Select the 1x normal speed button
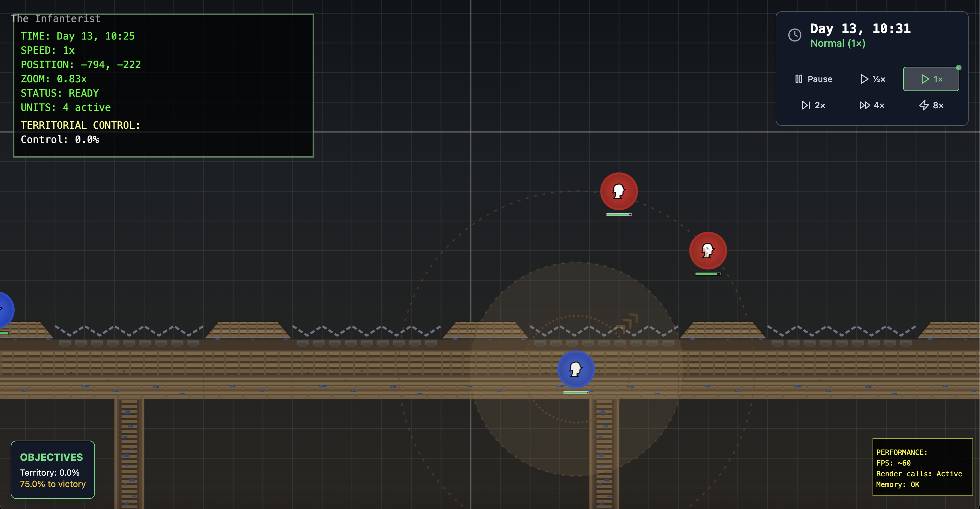This screenshot has width=980, height=509. coord(931,79)
